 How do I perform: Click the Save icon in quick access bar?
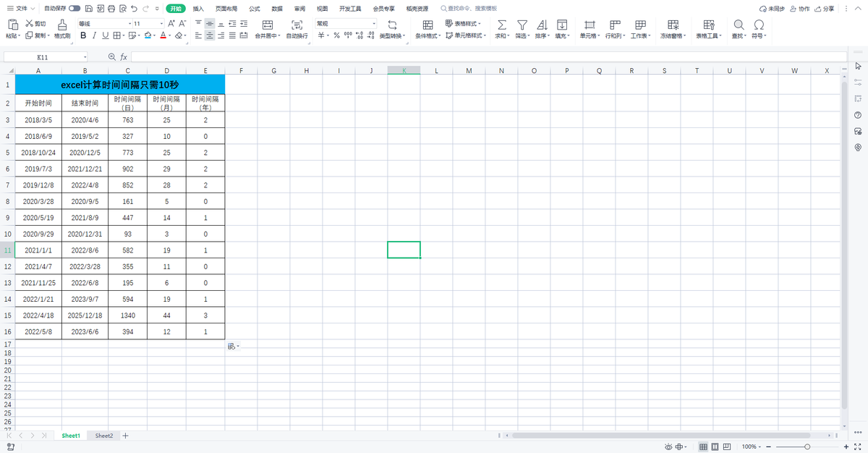click(88, 9)
